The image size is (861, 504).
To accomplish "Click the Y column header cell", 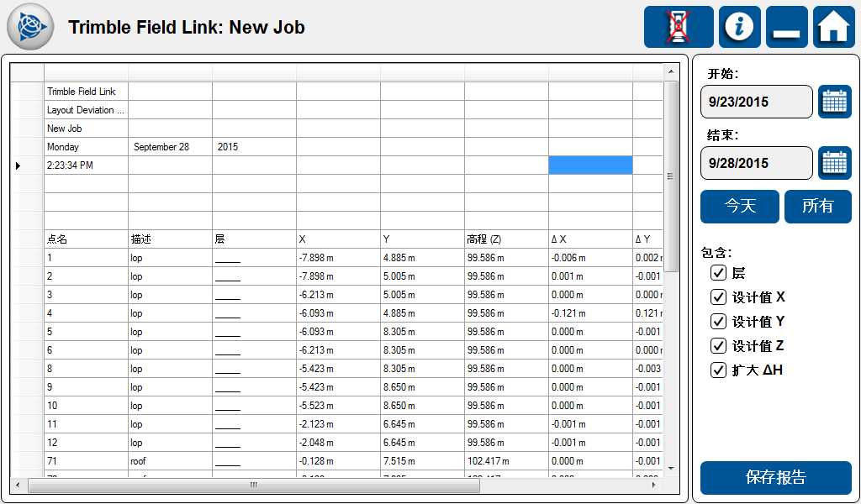I will pos(422,239).
